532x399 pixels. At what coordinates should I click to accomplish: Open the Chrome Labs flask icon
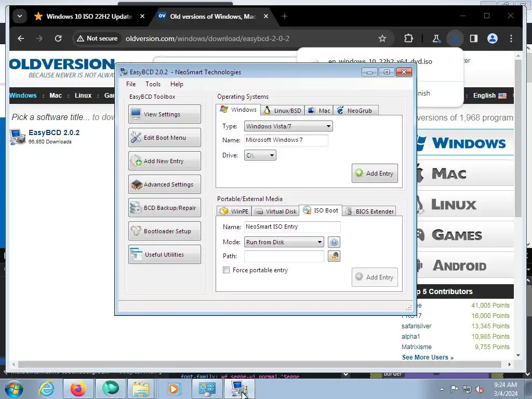tap(436, 38)
